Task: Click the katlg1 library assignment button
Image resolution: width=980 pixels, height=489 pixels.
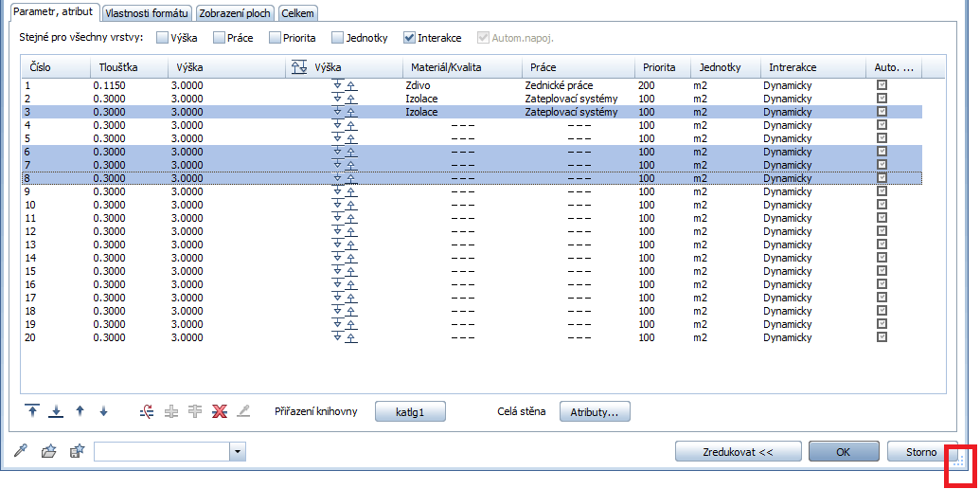Action: [x=410, y=412]
